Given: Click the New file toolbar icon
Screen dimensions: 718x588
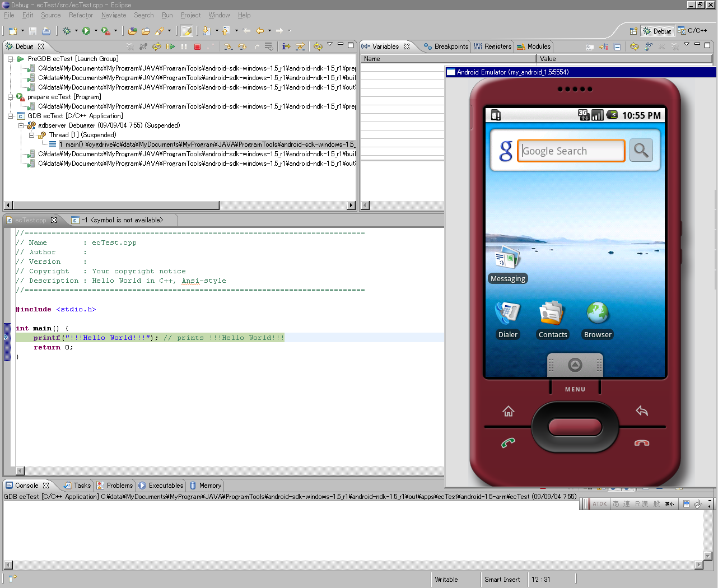Looking at the screenshot, I should tap(13, 31).
